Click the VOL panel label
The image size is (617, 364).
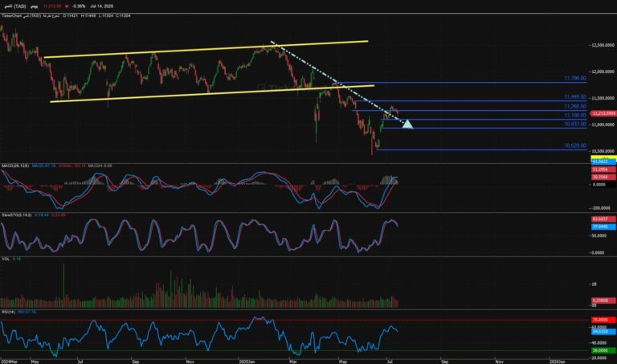[x=6, y=259]
